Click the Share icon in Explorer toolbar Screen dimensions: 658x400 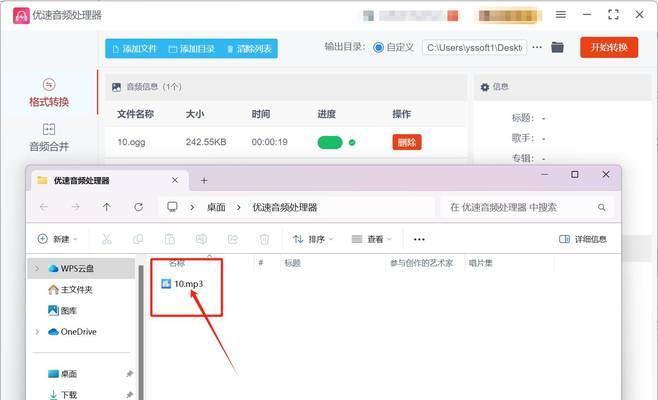(x=232, y=239)
